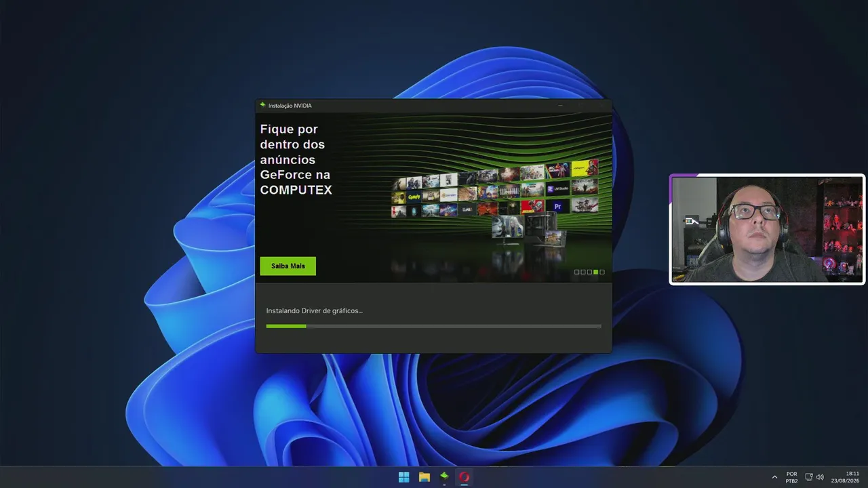Open the Windows Start menu

404,477
